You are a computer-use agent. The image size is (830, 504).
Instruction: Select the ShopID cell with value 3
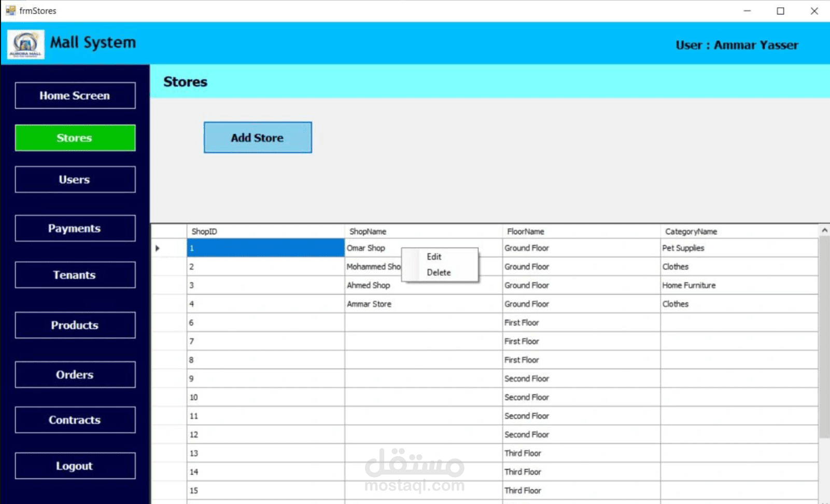click(x=265, y=285)
